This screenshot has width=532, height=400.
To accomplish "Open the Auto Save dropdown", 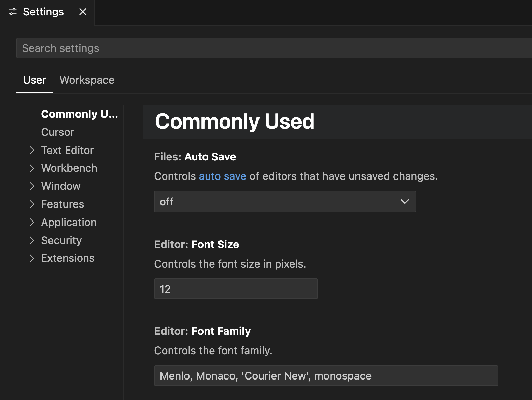I will (x=285, y=202).
